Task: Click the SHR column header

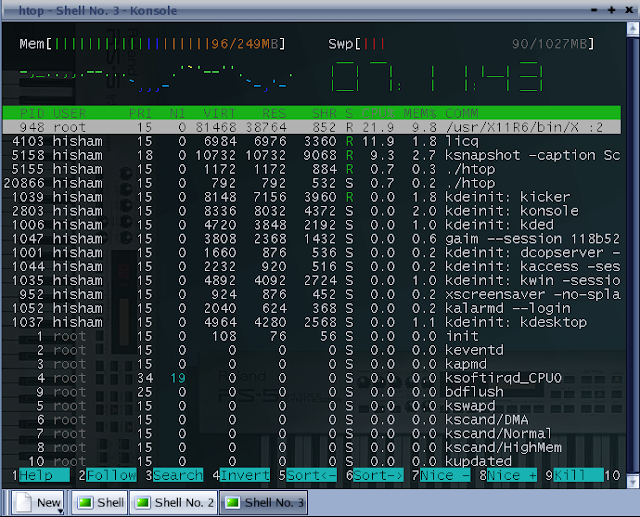Action: click(324, 113)
